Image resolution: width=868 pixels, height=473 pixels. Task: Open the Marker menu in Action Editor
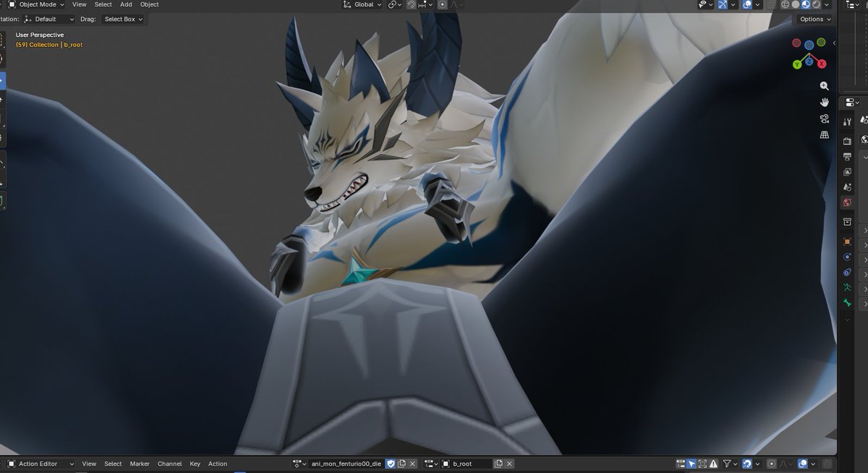point(140,464)
